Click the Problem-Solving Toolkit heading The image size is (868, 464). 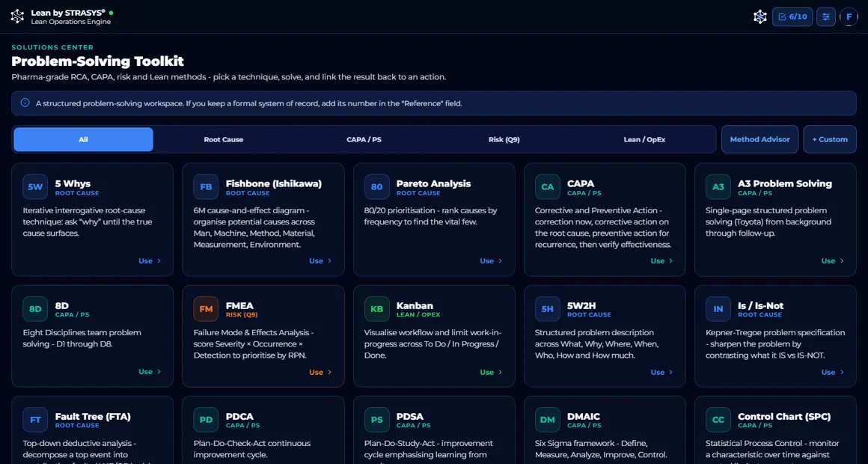tap(97, 61)
